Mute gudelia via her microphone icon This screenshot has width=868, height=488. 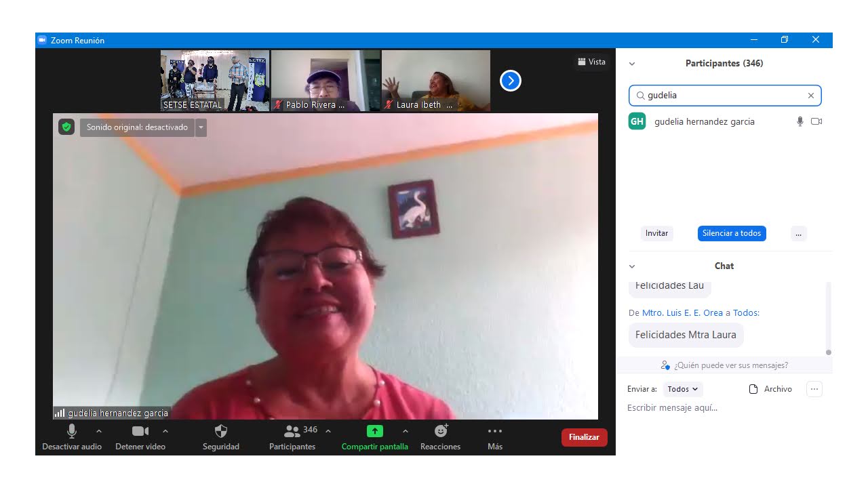point(800,121)
